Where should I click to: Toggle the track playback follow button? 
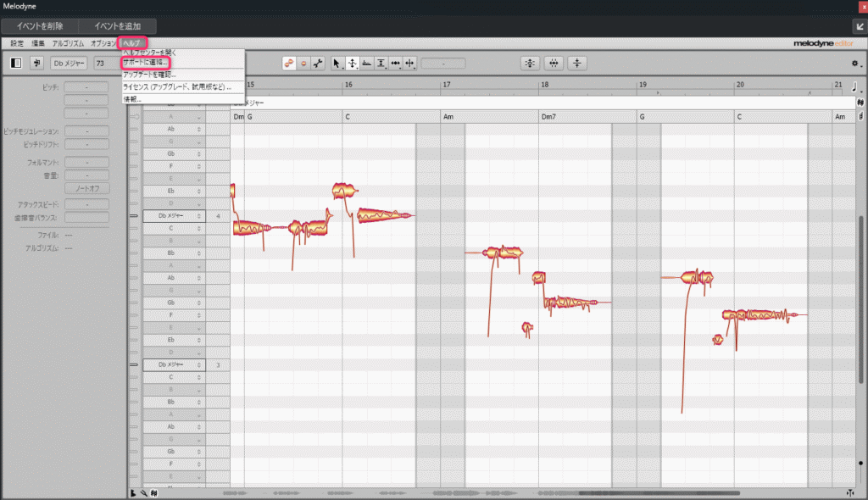click(36, 63)
